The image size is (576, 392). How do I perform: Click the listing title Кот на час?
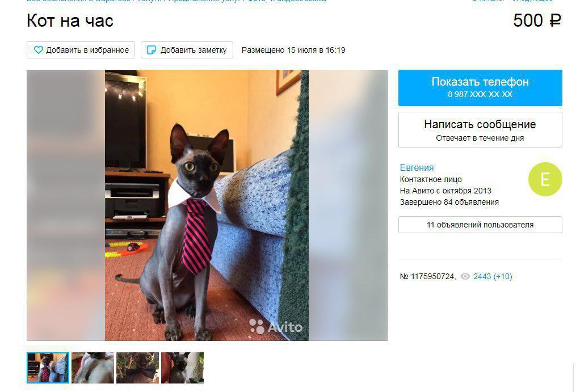pos(70,20)
